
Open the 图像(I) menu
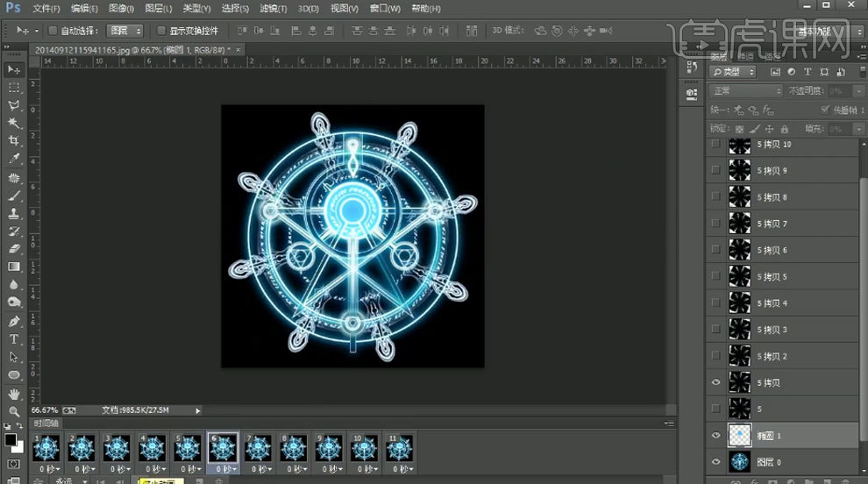[121, 9]
